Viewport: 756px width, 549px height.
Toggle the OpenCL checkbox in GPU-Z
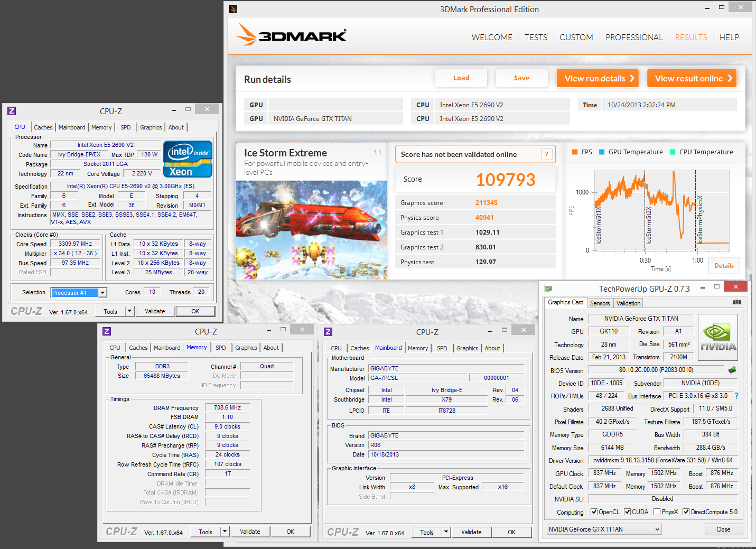click(594, 512)
